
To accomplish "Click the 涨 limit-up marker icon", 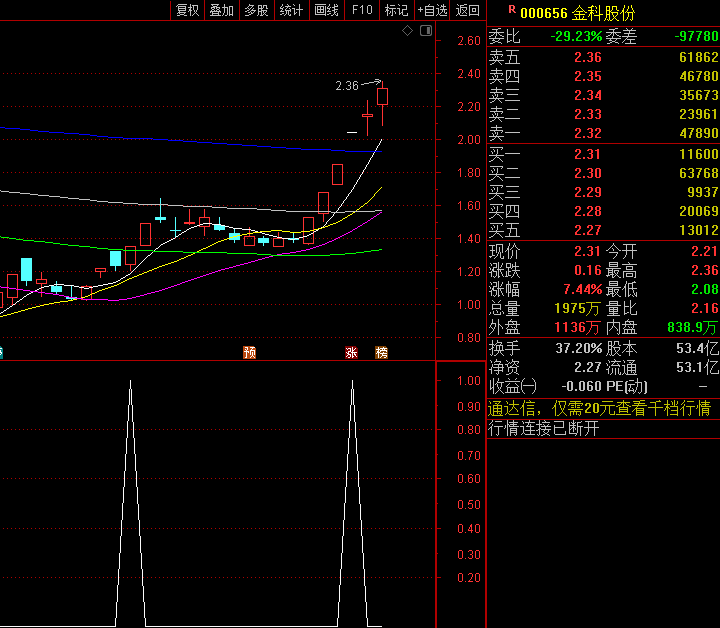I will [x=351, y=353].
